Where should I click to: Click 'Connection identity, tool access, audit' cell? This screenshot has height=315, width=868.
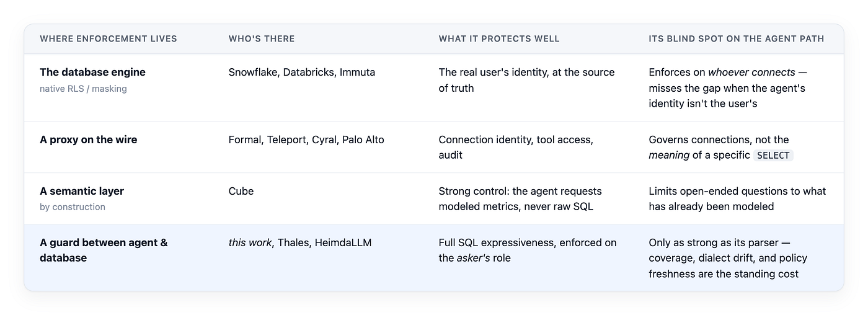click(516, 147)
